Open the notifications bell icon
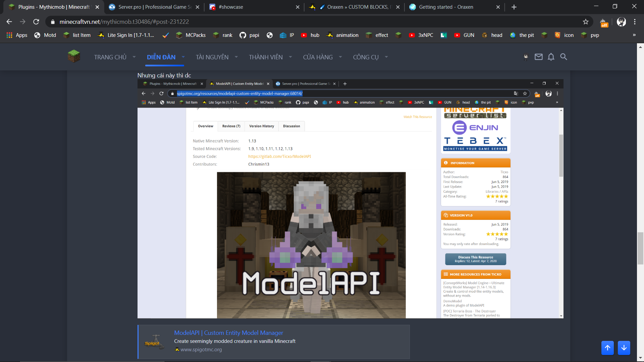644x362 pixels. [x=551, y=57]
